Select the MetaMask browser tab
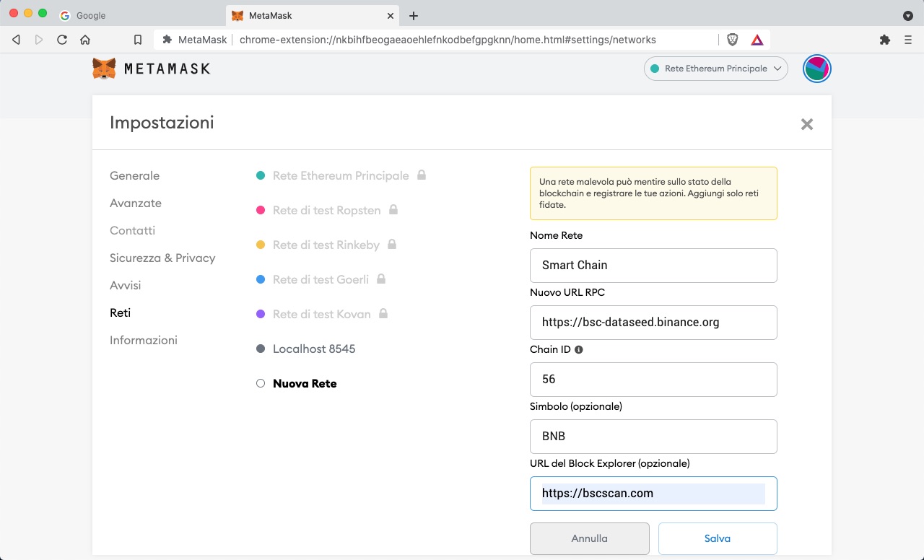The height and width of the screenshot is (560, 924). (x=313, y=15)
